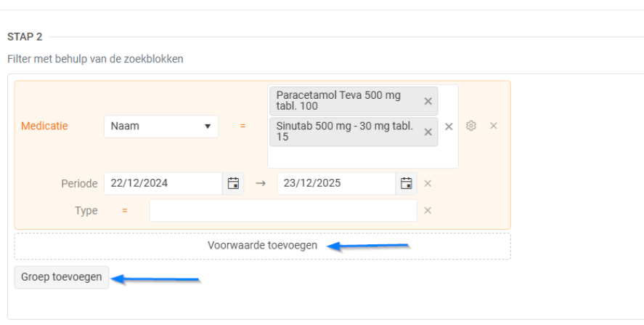Remove the Periode filter row
The height and width of the screenshot is (325, 644).
coord(428,183)
